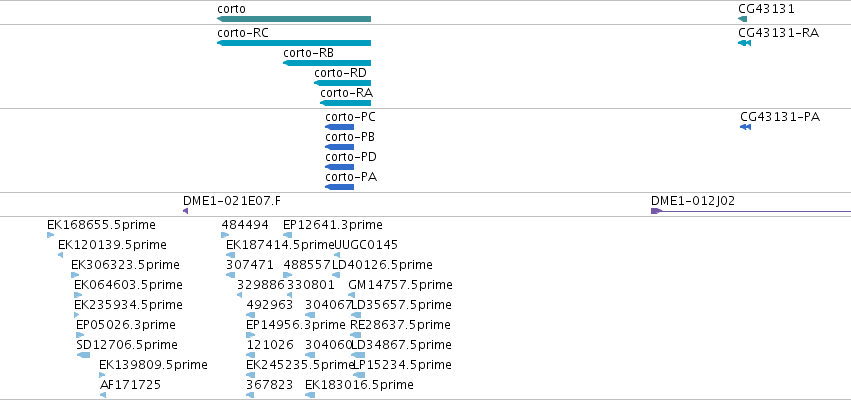Click the SD12706.5prime EST glyph
851x400 pixels.
(x=84, y=355)
